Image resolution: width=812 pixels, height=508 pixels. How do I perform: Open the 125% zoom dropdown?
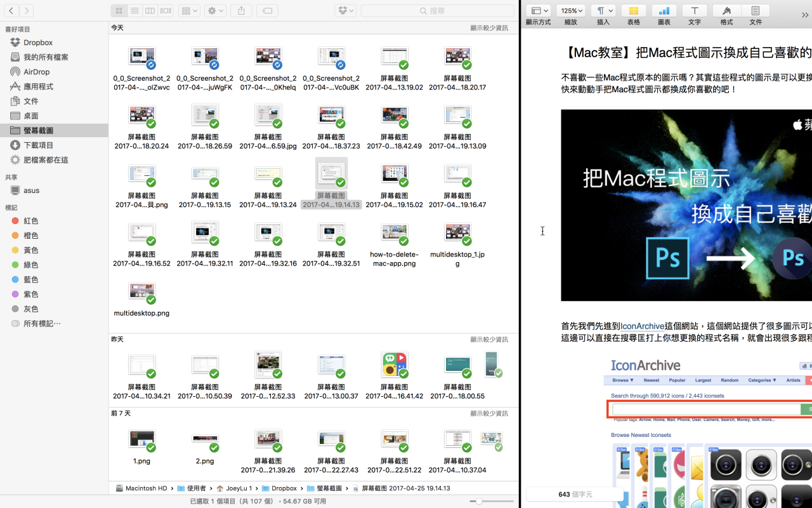[x=571, y=11]
